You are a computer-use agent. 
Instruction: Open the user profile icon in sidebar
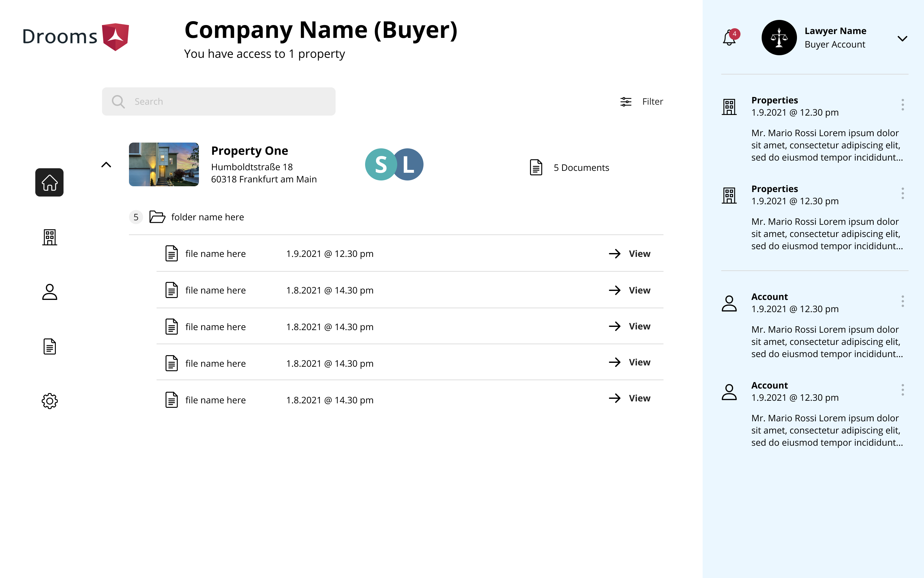point(50,292)
